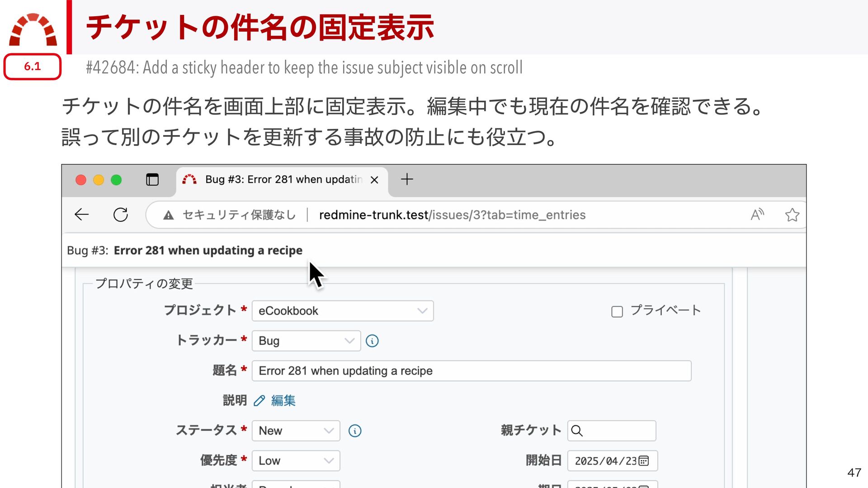Open a new browser tab with plus
Image resolution: width=868 pixels, height=488 pixels.
click(407, 179)
